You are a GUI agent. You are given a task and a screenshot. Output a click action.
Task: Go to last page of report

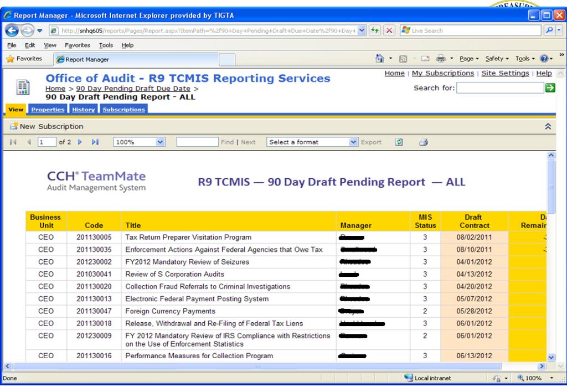[x=95, y=142]
